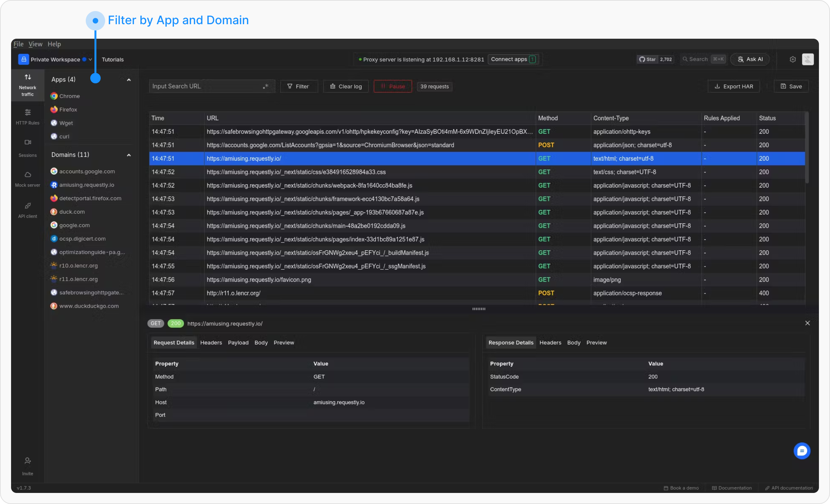Screen dimensions: 830x504
Task: Open the Sessions sidebar icon
Action: [x=28, y=147]
